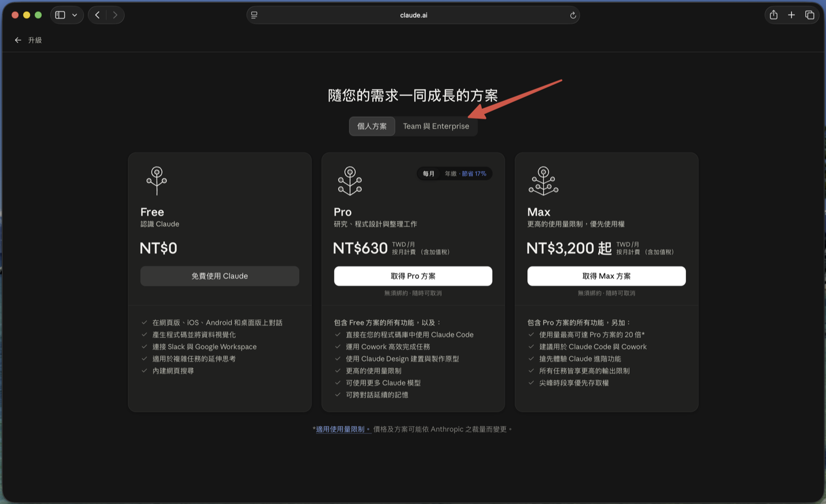Click the NT$0 price text
The height and width of the screenshot is (504, 826).
(x=159, y=248)
